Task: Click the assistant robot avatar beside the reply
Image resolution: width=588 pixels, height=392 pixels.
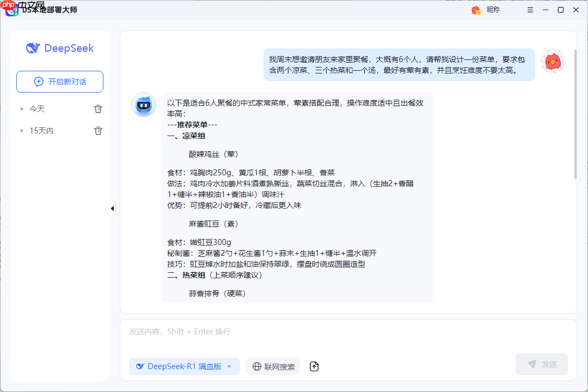Action: pos(143,105)
